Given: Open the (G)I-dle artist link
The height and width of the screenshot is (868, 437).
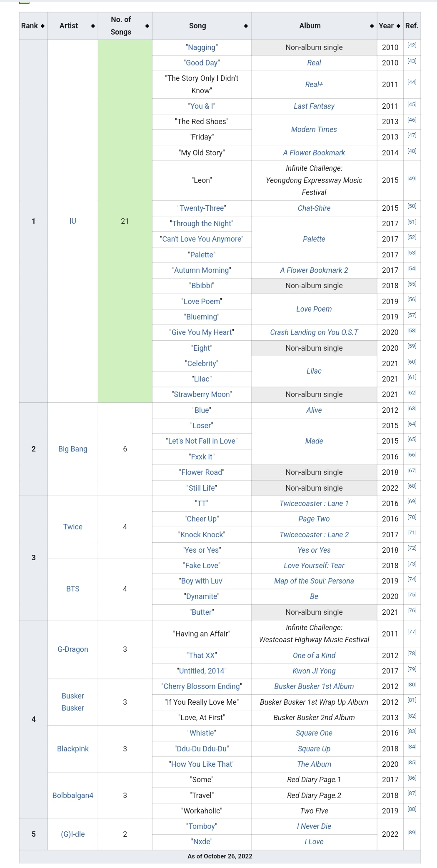Looking at the screenshot, I should 73,834.
